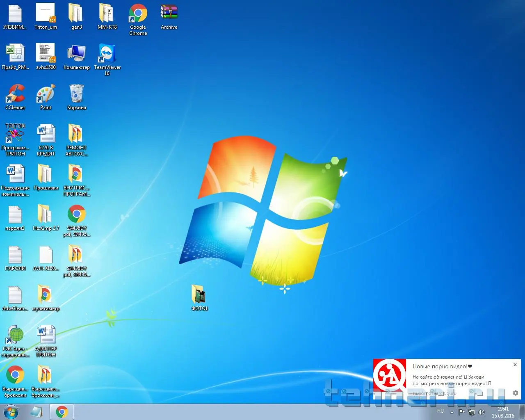Select the РЕМОНТ АВТОУС... folder
This screenshot has height=420, width=525.
pos(77,140)
